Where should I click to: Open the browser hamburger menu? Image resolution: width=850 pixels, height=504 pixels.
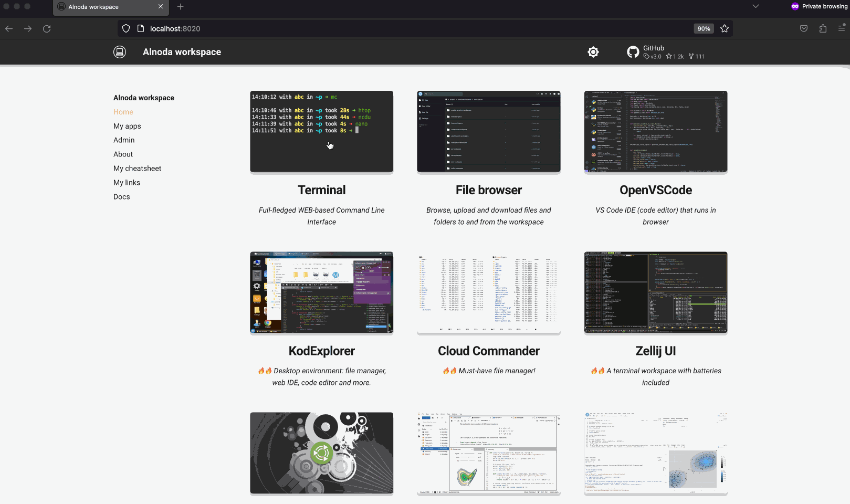pos(842,28)
